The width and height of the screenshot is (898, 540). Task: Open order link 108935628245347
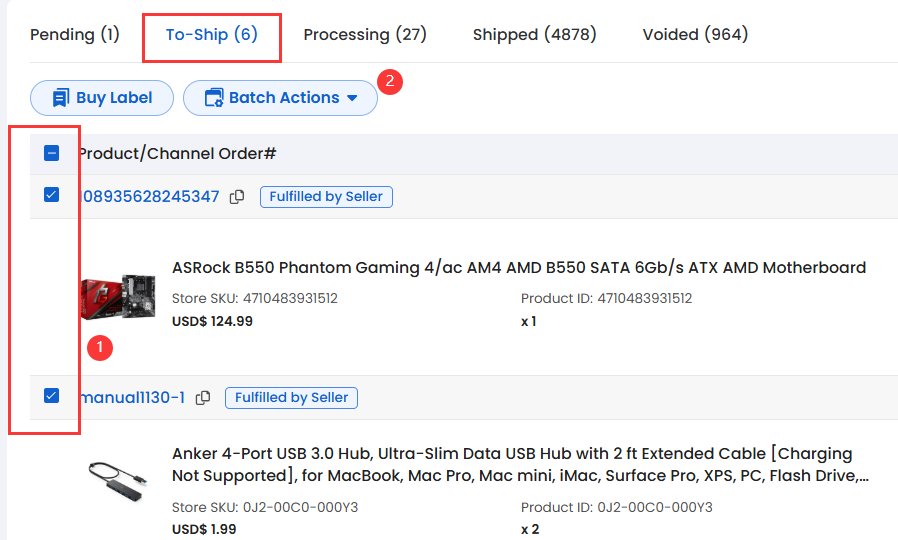tap(150, 196)
